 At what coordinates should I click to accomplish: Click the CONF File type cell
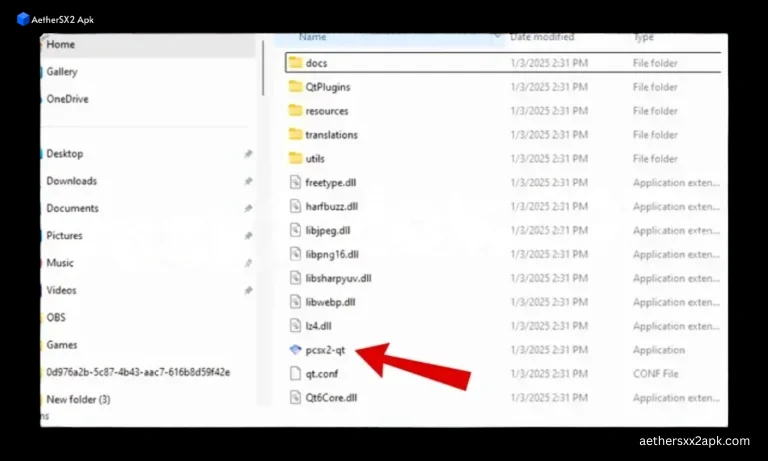tap(655, 374)
